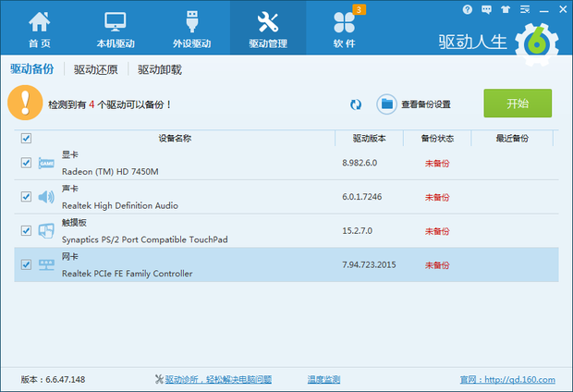The width and height of the screenshot is (573, 392).
Task: Click version 8.982.6.0 cell
Action: 360,163
